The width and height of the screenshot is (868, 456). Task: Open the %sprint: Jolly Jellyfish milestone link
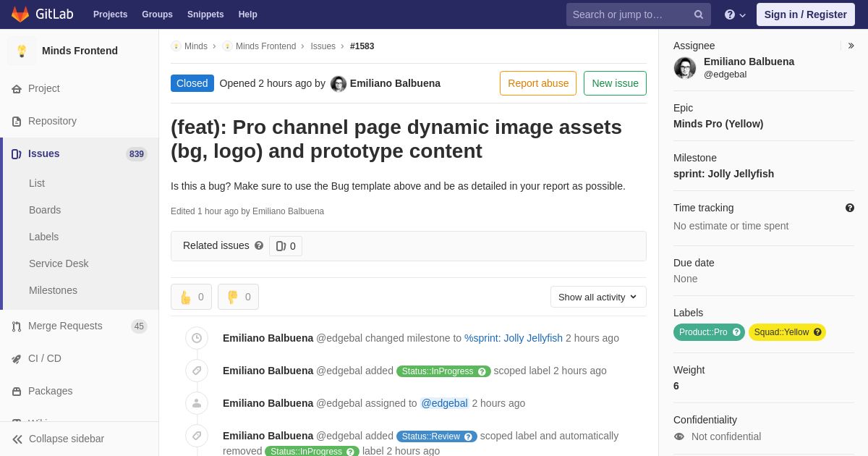(x=514, y=338)
